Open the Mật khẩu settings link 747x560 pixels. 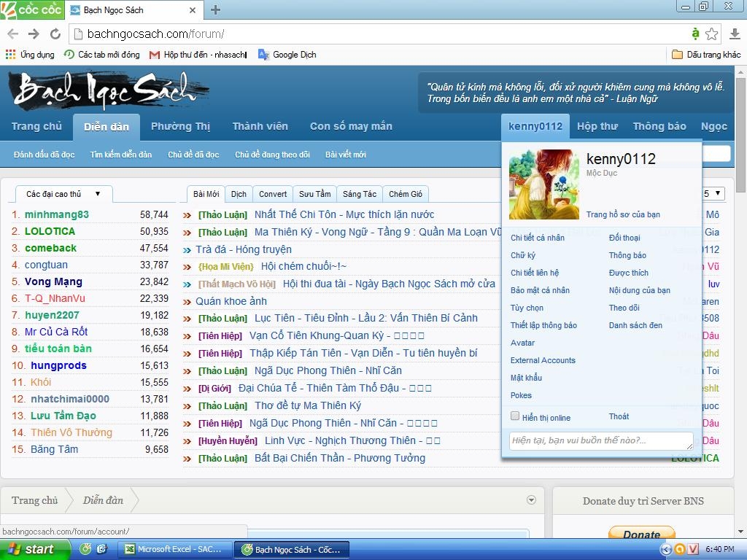[526, 378]
